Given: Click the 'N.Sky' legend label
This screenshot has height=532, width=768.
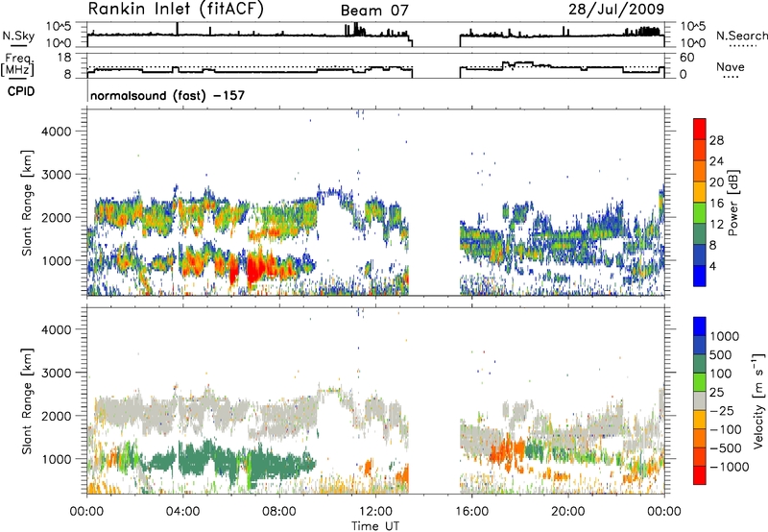Looking at the screenshot, I should coord(18,36).
